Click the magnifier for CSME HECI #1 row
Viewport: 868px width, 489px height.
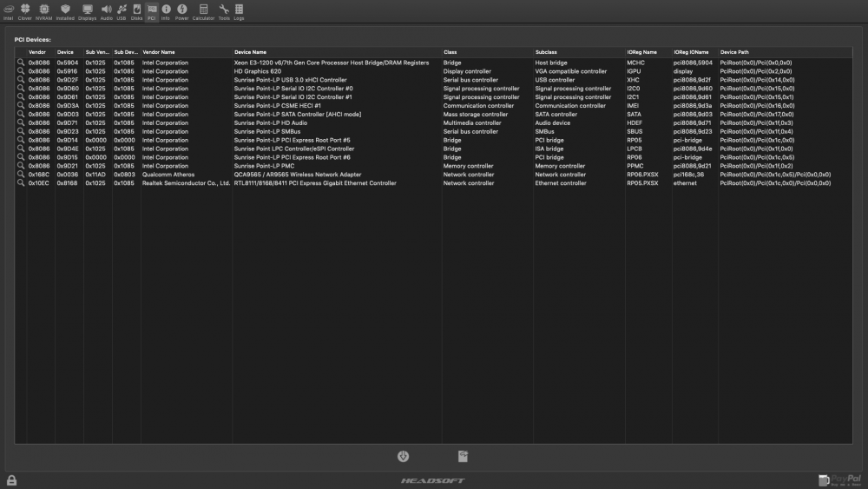tap(21, 105)
